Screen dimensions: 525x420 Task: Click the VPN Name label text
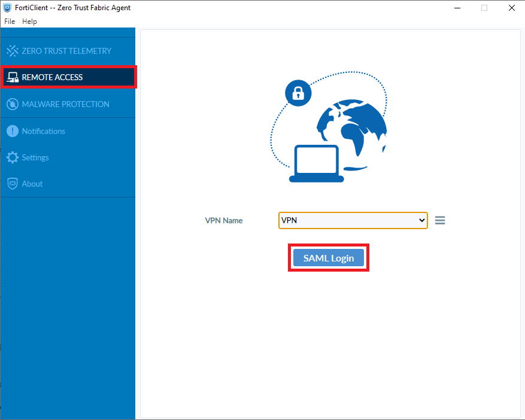point(224,221)
